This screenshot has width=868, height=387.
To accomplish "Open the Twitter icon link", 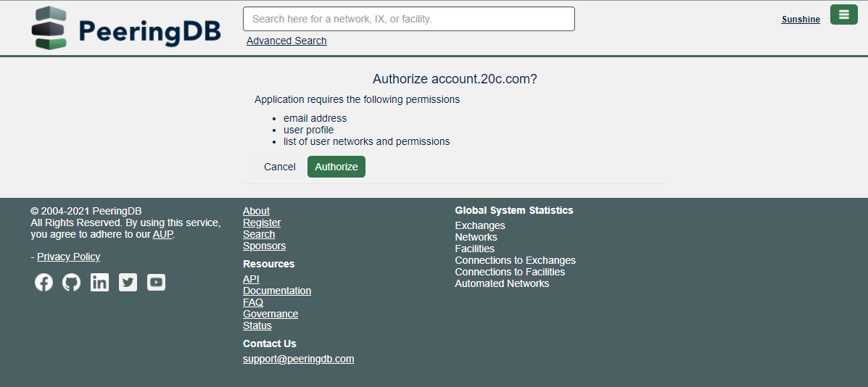I will (128, 282).
